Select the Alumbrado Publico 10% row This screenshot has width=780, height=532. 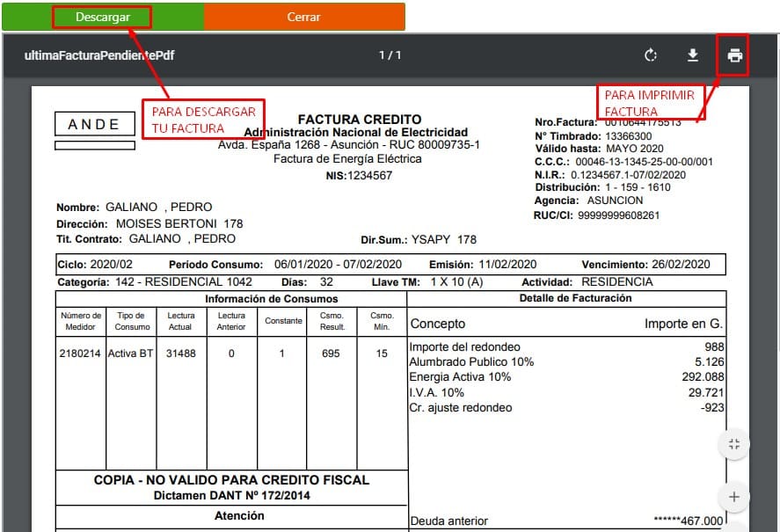tap(566, 361)
